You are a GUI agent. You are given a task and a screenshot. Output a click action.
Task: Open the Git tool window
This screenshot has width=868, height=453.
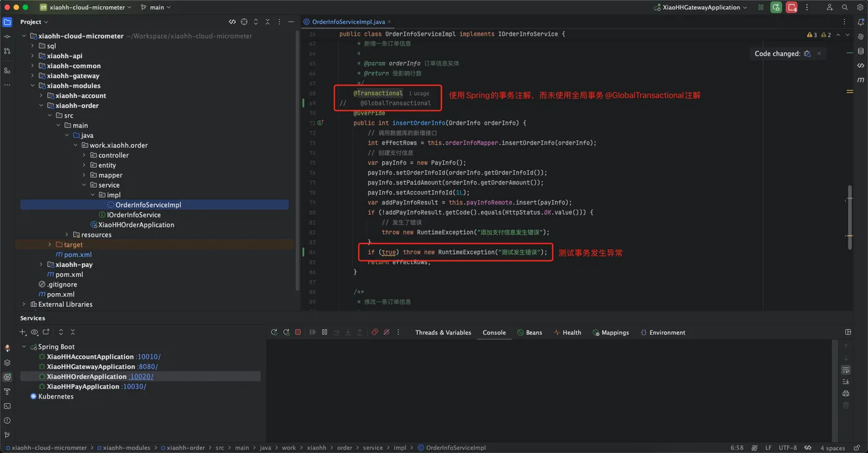pyautogui.click(x=7, y=435)
